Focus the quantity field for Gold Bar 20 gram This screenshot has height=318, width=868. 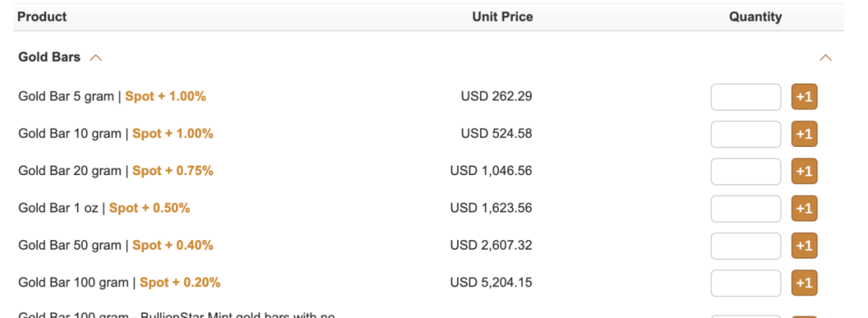tap(746, 171)
